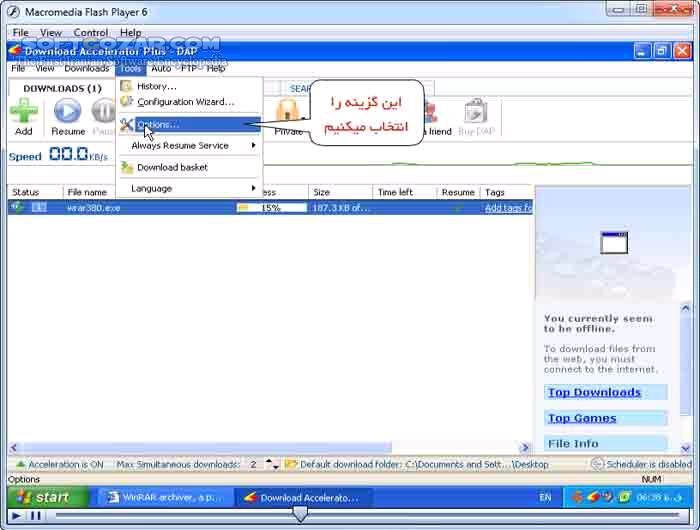Viewport: 700px width, 530px height.
Task: Open the Flash Player Control menu
Action: tap(91, 33)
